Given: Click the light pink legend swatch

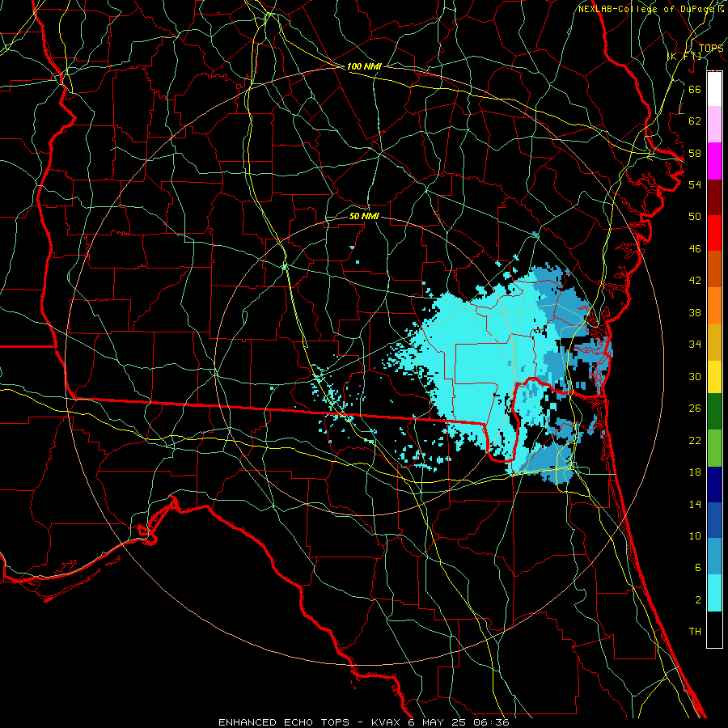Looking at the screenshot, I should [714, 124].
